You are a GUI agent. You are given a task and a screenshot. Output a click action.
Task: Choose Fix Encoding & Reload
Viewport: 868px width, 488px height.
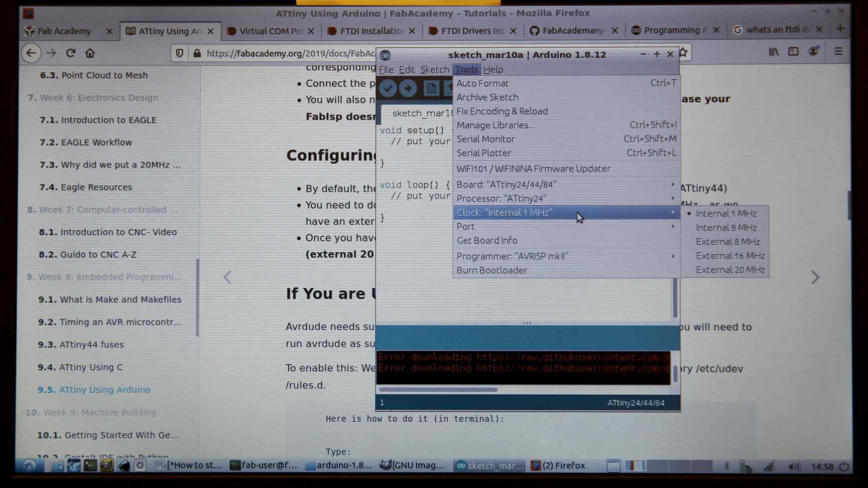[566, 111]
